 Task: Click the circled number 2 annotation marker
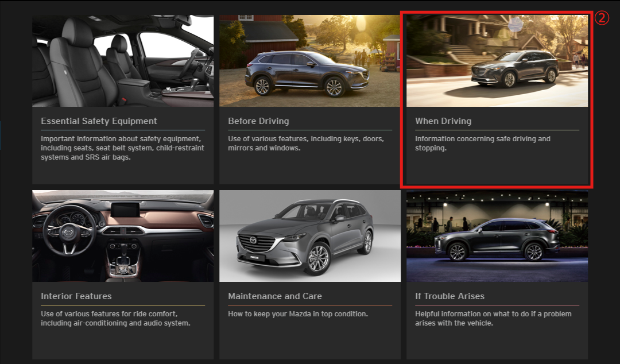(x=600, y=18)
